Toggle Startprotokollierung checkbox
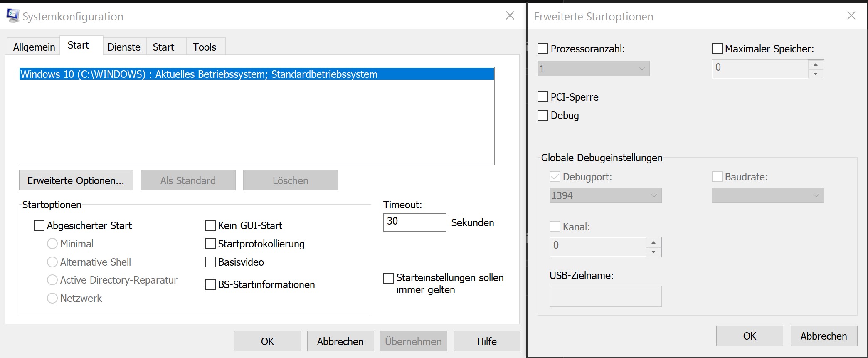The height and width of the screenshot is (358, 868). (x=210, y=244)
